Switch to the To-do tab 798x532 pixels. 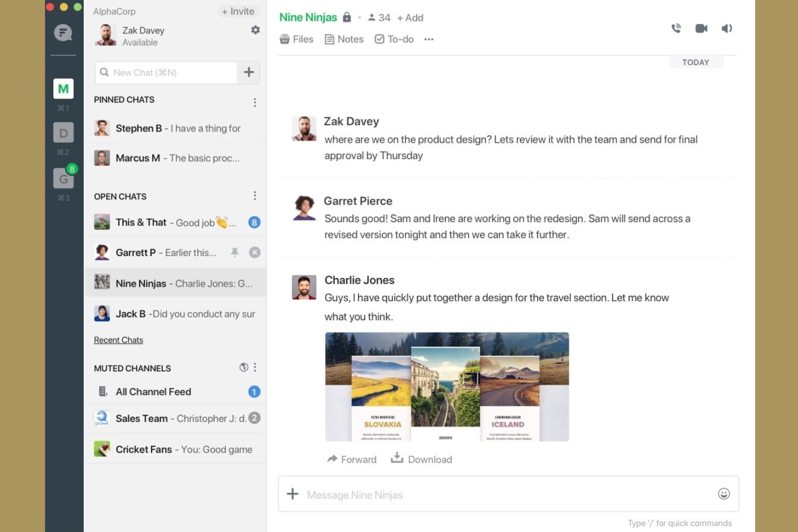coord(394,39)
